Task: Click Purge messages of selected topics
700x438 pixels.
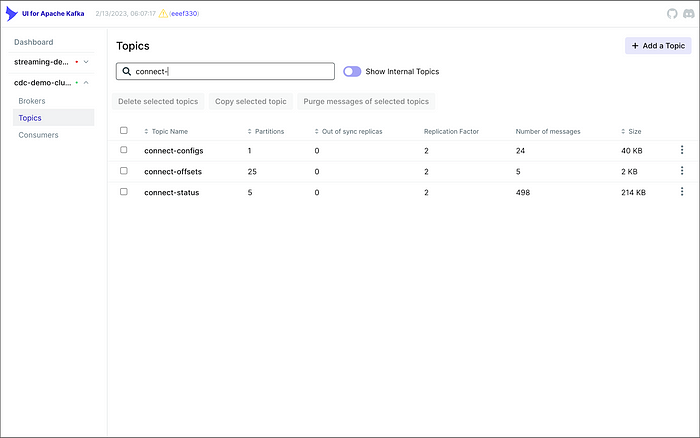Action: click(x=366, y=101)
